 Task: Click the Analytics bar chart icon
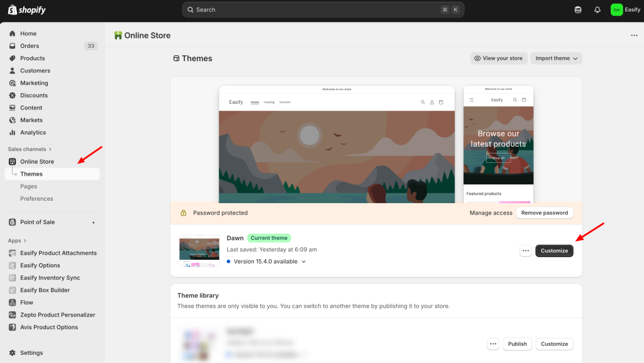13,132
